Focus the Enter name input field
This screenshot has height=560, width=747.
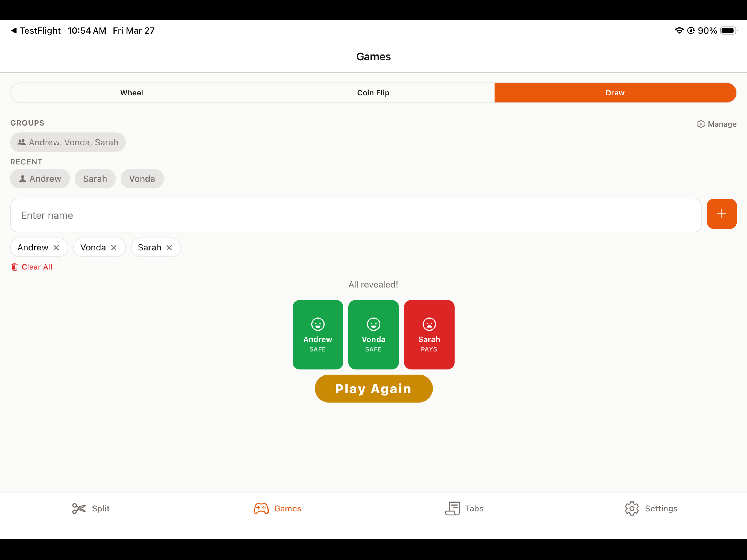tap(356, 215)
